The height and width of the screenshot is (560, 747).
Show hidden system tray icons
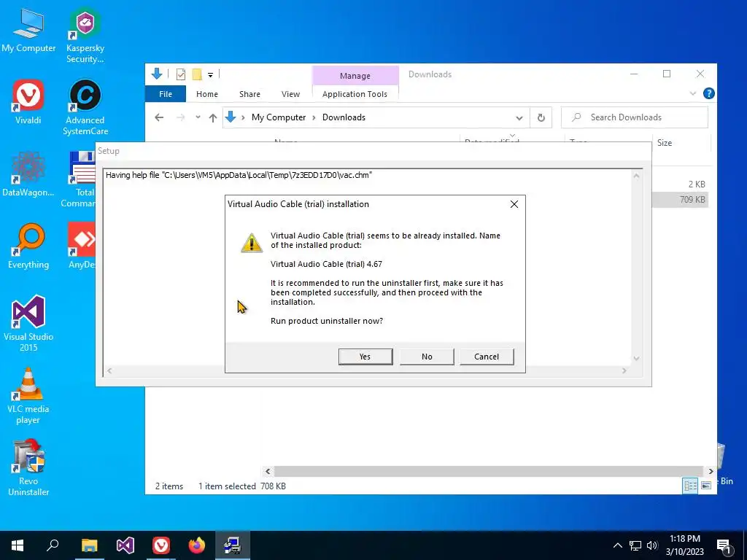[617, 545]
